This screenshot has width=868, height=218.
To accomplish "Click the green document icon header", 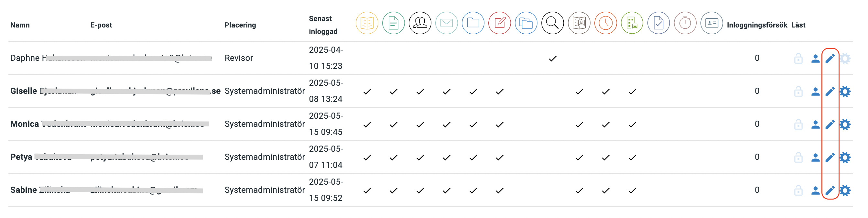I will click(x=393, y=23).
